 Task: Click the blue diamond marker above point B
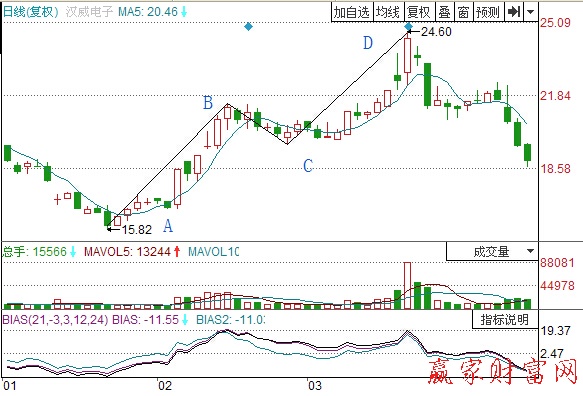[x=248, y=26]
